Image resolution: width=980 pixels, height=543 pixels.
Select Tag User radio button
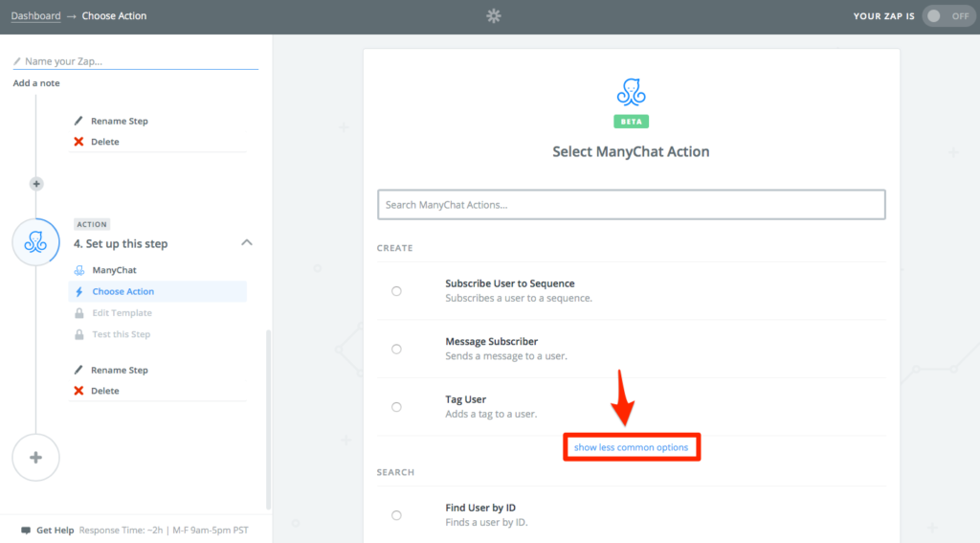point(396,407)
